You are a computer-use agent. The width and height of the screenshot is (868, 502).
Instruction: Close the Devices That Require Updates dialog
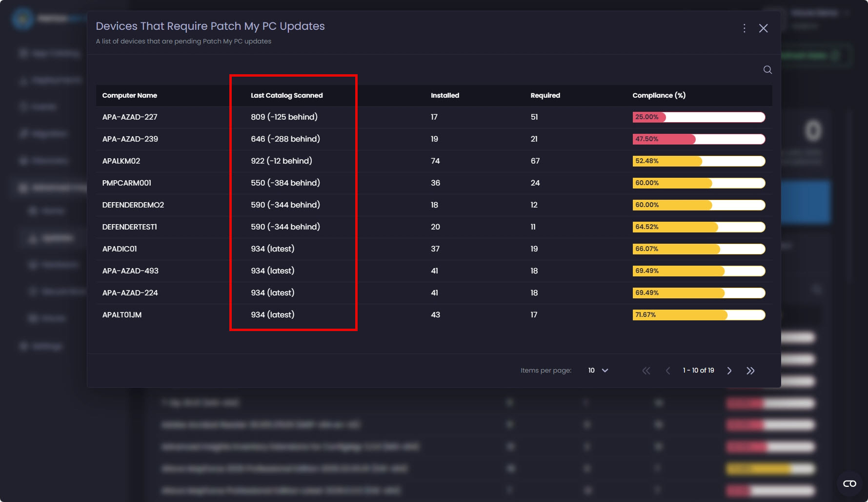pyautogui.click(x=764, y=28)
